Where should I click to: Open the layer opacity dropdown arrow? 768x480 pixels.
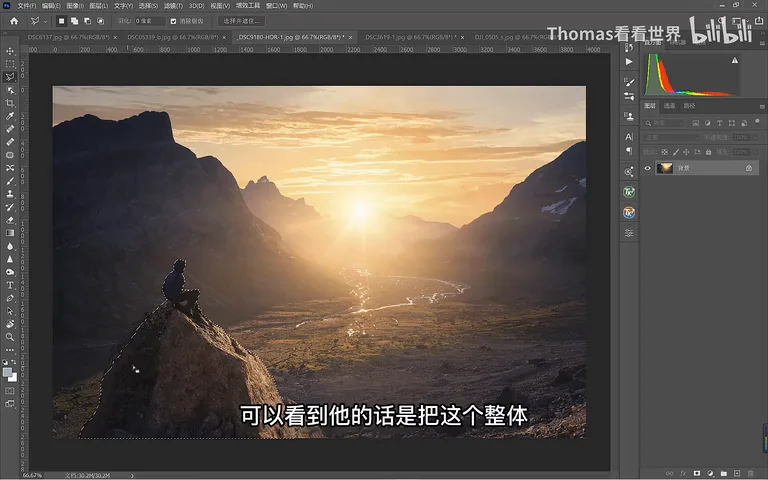(757, 138)
